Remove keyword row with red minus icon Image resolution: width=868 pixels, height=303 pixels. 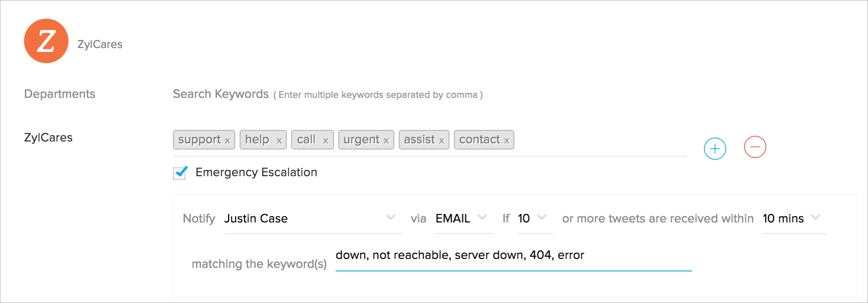click(755, 147)
